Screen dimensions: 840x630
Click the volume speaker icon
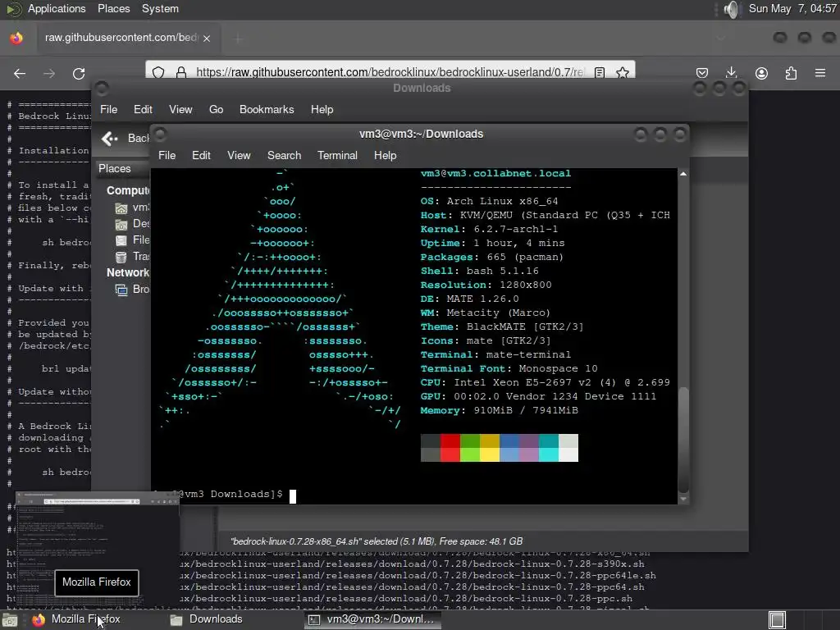[731, 9]
